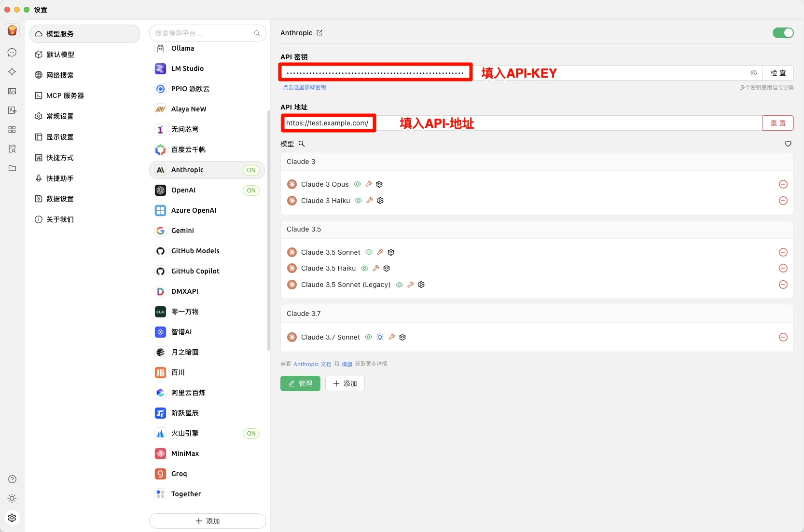Image resolution: width=804 pixels, height=532 pixels.
Task: Switch theme with the sun icon
Action: pos(12,498)
